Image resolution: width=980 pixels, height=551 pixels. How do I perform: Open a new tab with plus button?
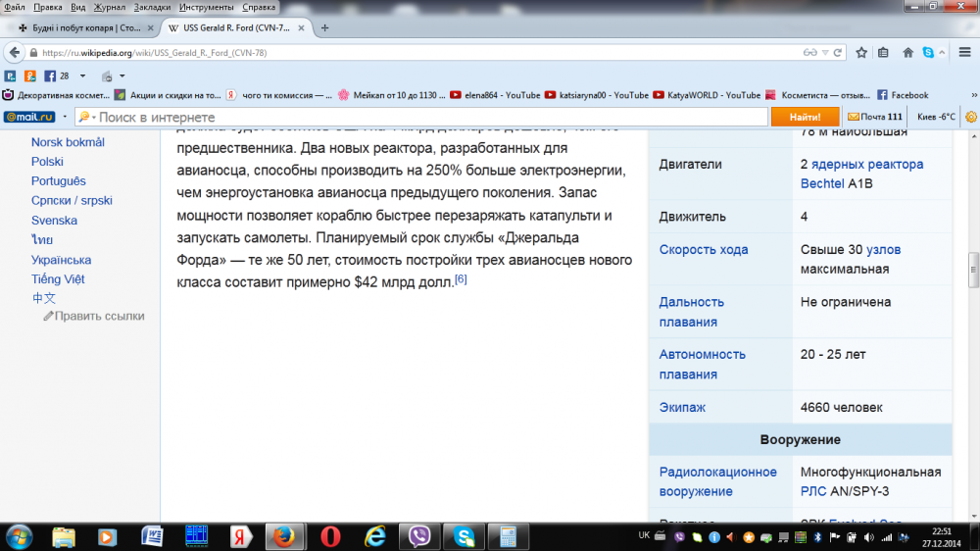pyautogui.click(x=324, y=28)
